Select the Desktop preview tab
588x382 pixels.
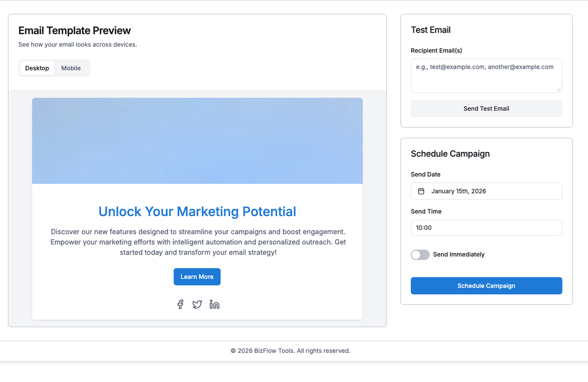point(37,68)
